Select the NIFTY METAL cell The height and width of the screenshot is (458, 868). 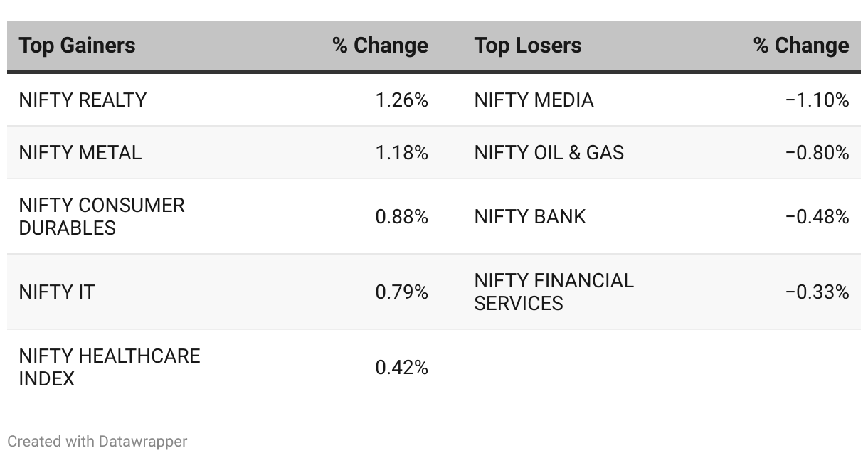(80, 153)
